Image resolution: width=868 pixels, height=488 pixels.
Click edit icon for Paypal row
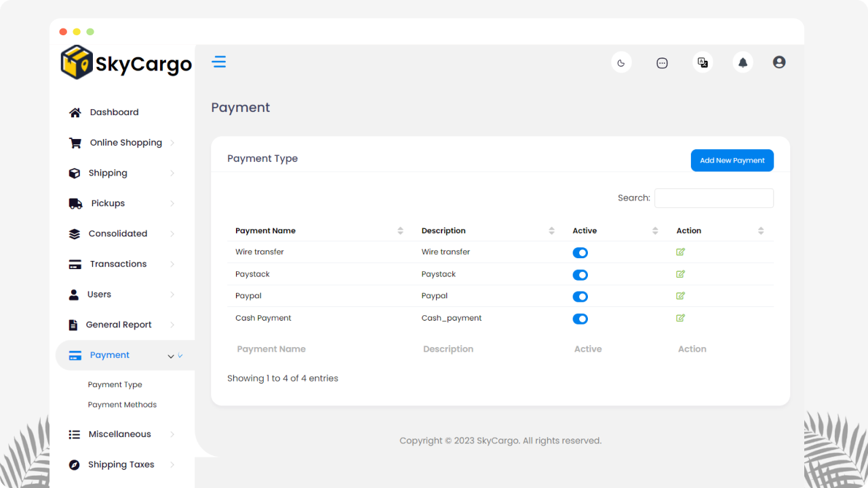680,296
